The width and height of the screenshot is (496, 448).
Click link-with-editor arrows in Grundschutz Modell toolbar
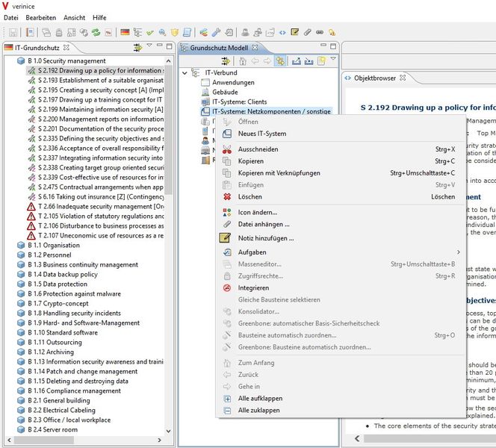(226, 60)
